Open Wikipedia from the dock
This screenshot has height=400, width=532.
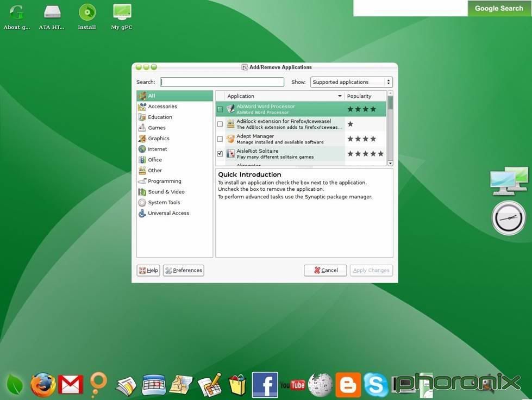click(320, 385)
